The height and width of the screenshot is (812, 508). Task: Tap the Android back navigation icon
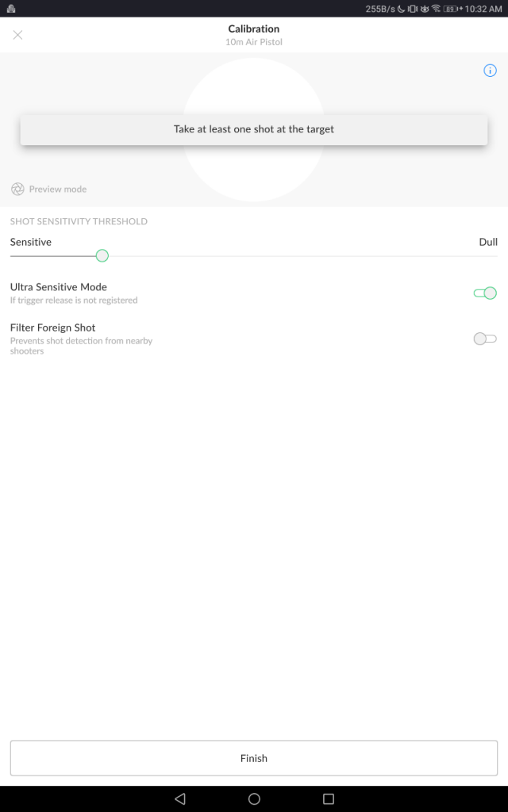(x=180, y=799)
